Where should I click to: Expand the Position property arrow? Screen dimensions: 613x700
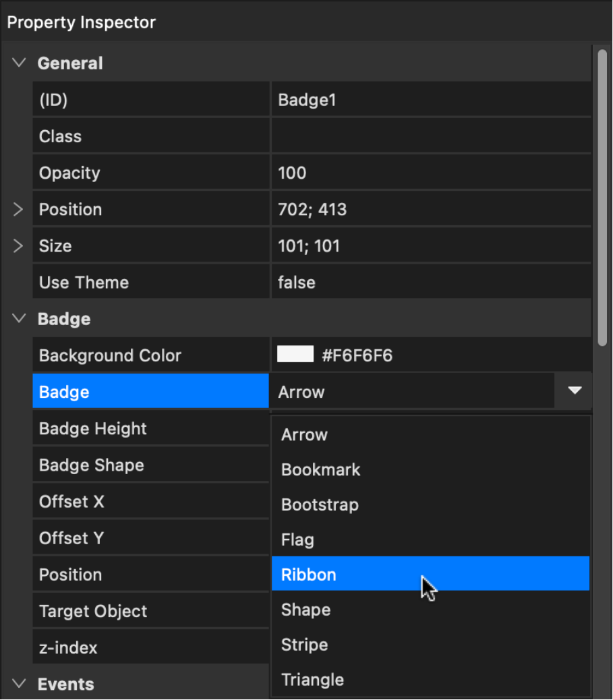18,210
